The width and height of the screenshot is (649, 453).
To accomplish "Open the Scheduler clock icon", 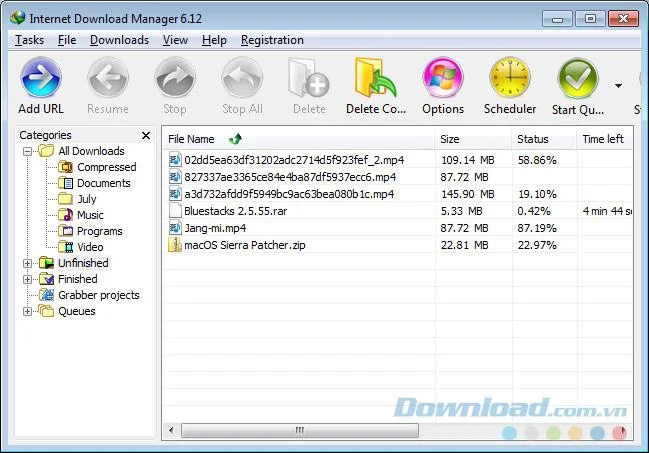I will [510, 78].
